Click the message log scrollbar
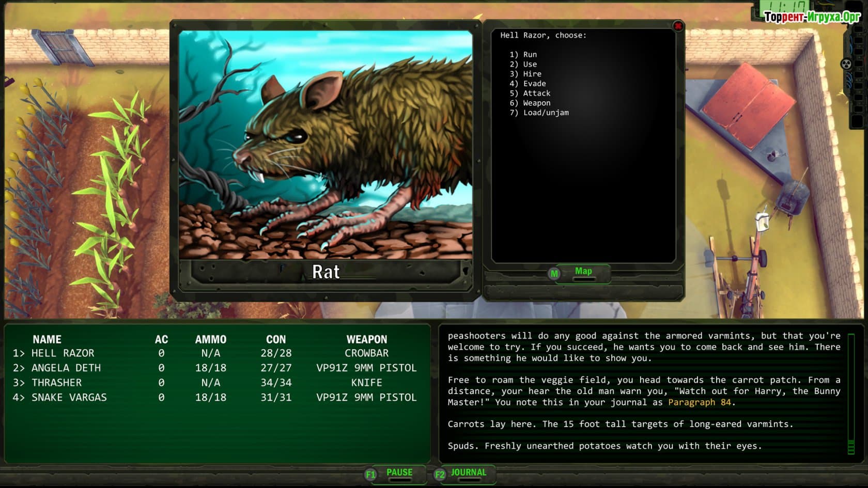868x488 pixels. (851, 393)
